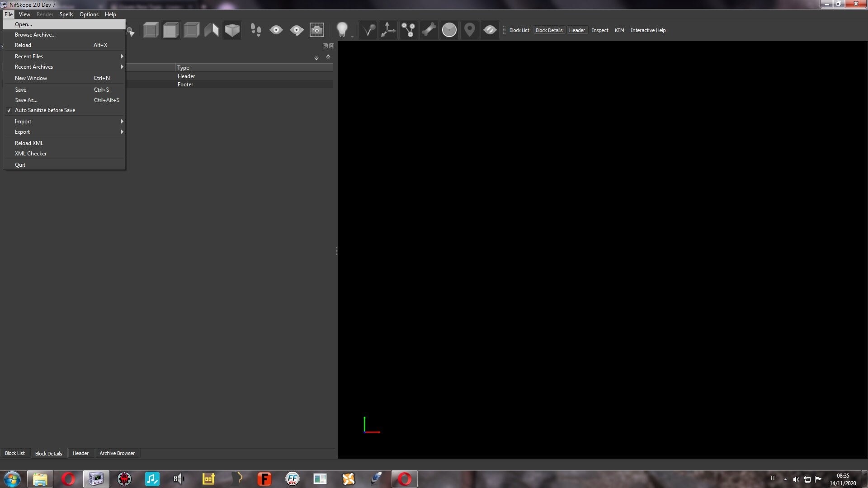868x488 pixels.
Task: Select Browse Archive... menu entry
Action: (x=64, y=35)
